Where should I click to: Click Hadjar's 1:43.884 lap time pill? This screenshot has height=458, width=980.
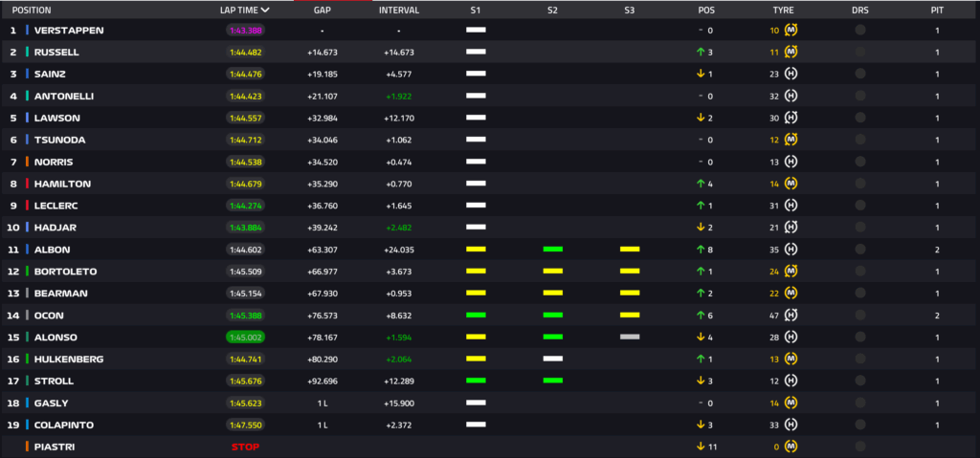245,228
